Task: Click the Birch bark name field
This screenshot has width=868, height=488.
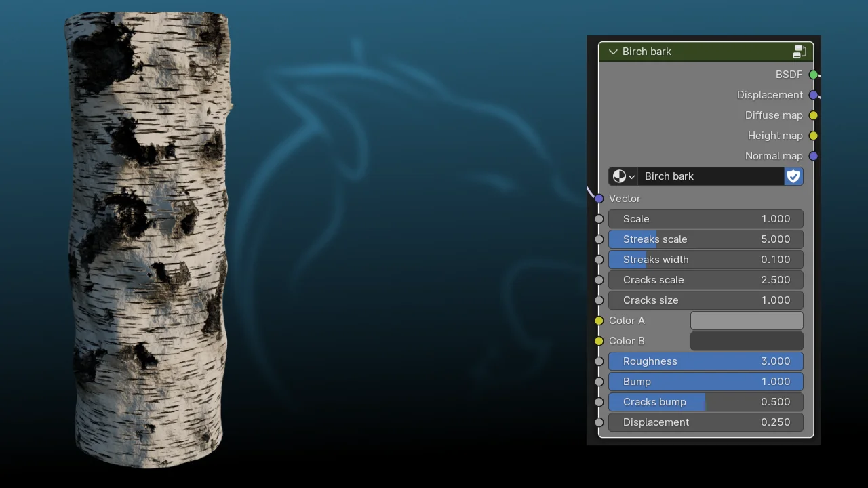Action: coord(712,176)
